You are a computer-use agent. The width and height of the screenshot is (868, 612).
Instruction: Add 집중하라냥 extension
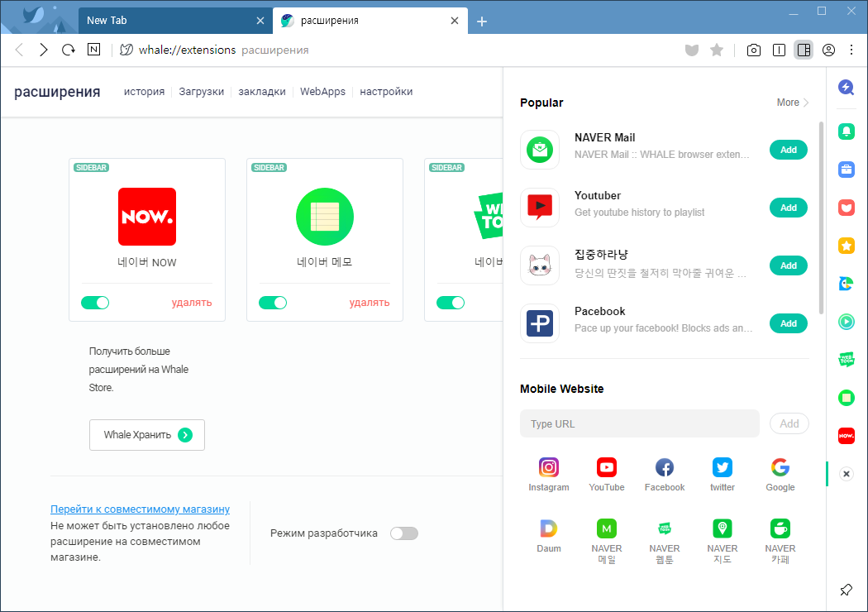pos(789,265)
